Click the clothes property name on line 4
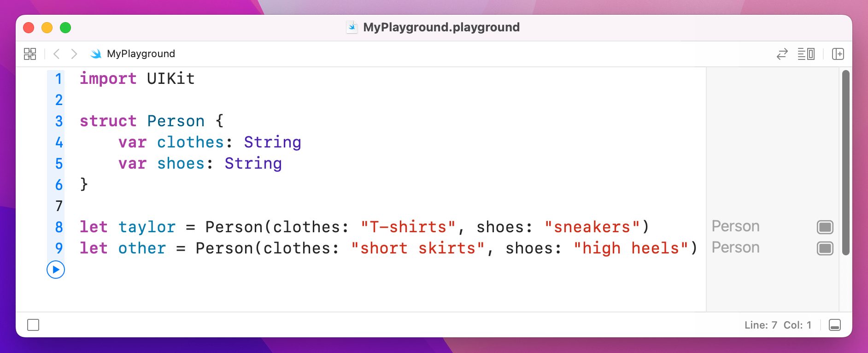The height and width of the screenshot is (353, 868). 190,142
